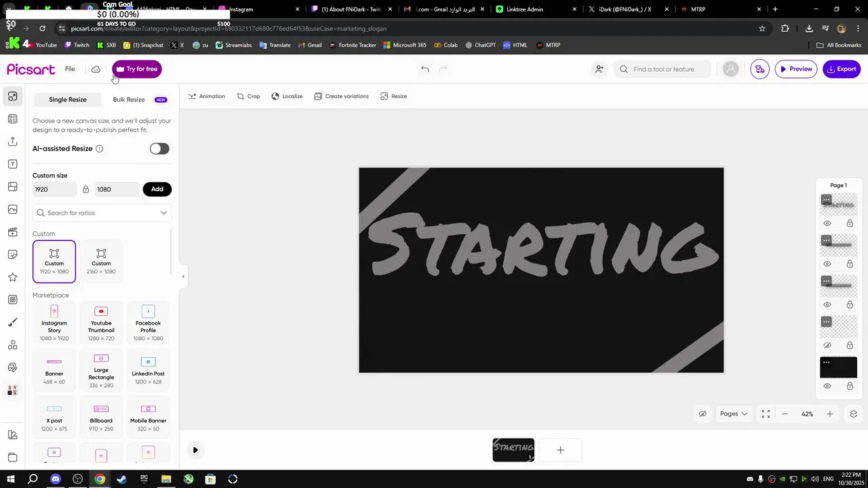Click the active Layout resize sidebar icon
This screenshot has height=488, width=868.
click(x=12, y=96)
